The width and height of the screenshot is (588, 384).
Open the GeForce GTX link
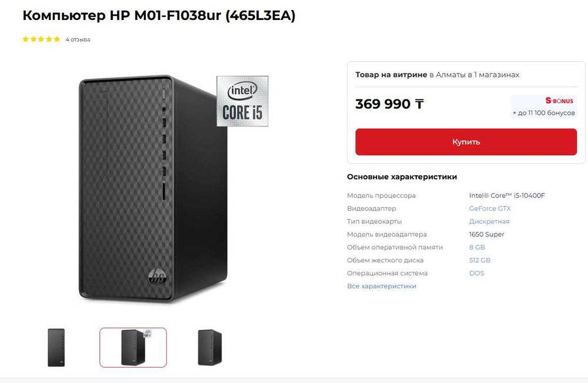click(x=490, y=209)
